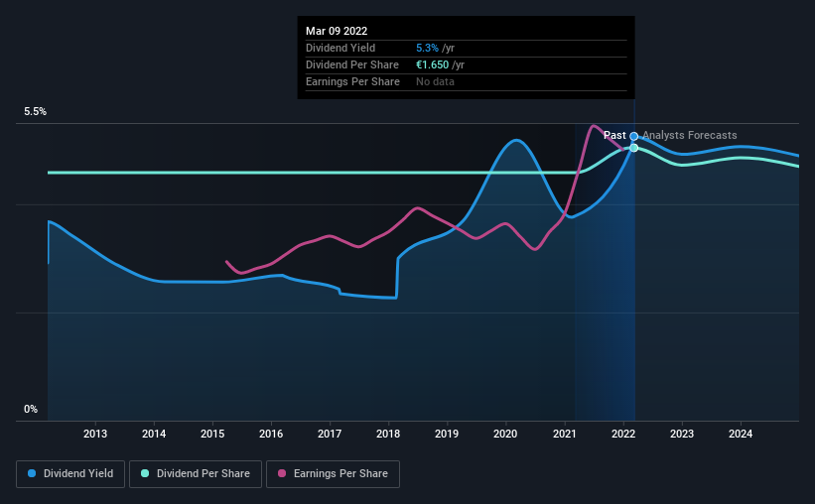
Task: Click the "No data" earnings tooltip value
Action: click(x=435, y=81)
